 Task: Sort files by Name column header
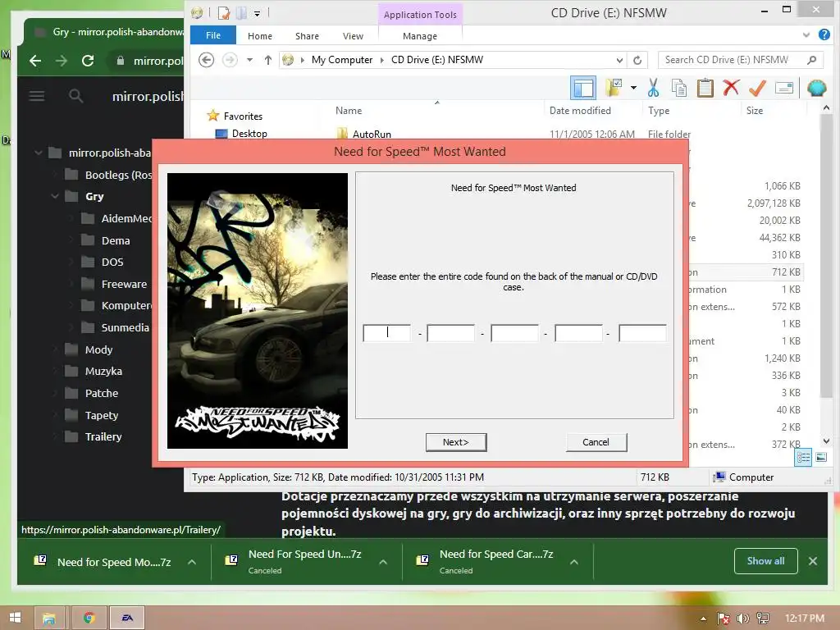pos(349,111)
